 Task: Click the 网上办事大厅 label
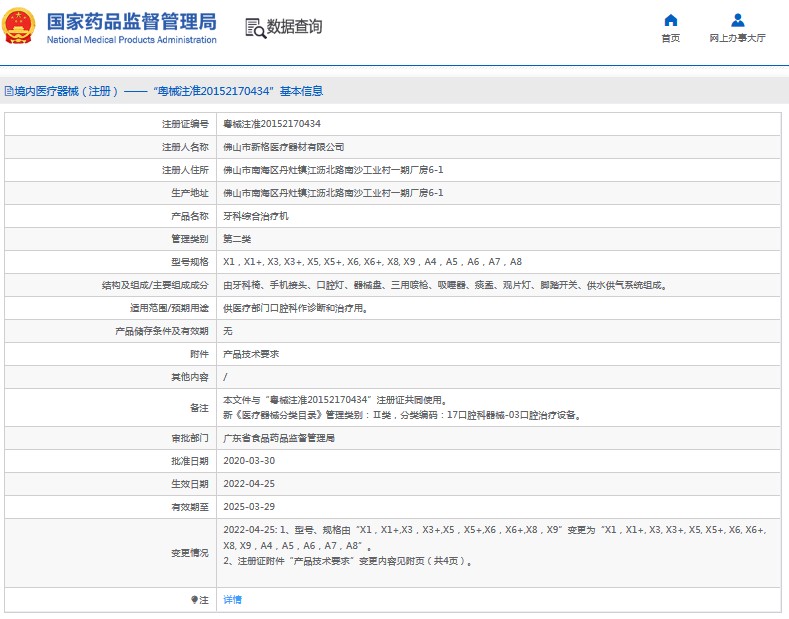tap(738, 38)
